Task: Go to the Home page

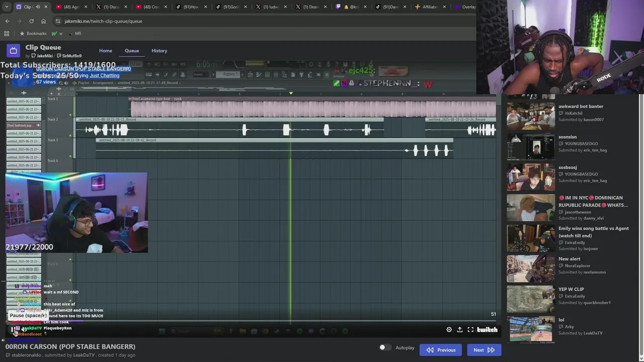Action: [106, 50]
